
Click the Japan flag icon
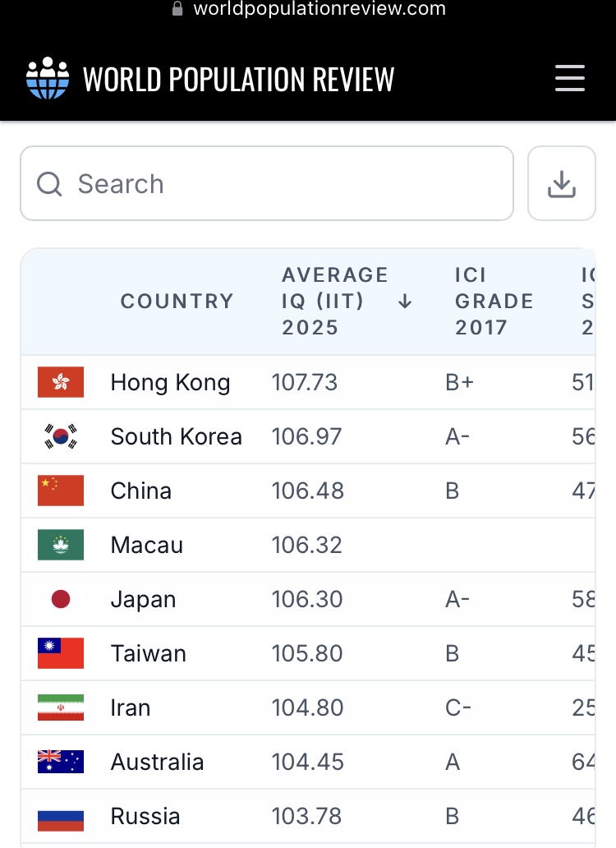click(61, 599)
